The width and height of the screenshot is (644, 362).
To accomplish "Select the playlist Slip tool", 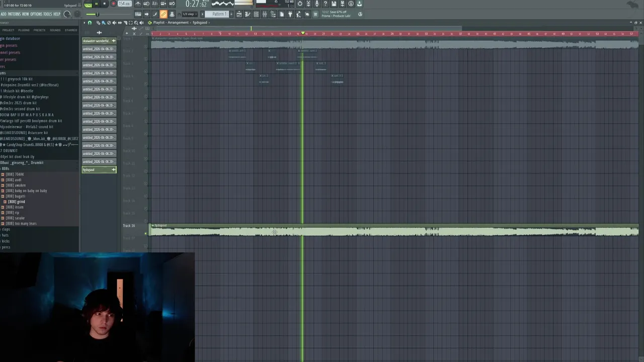I will [120, 23].
